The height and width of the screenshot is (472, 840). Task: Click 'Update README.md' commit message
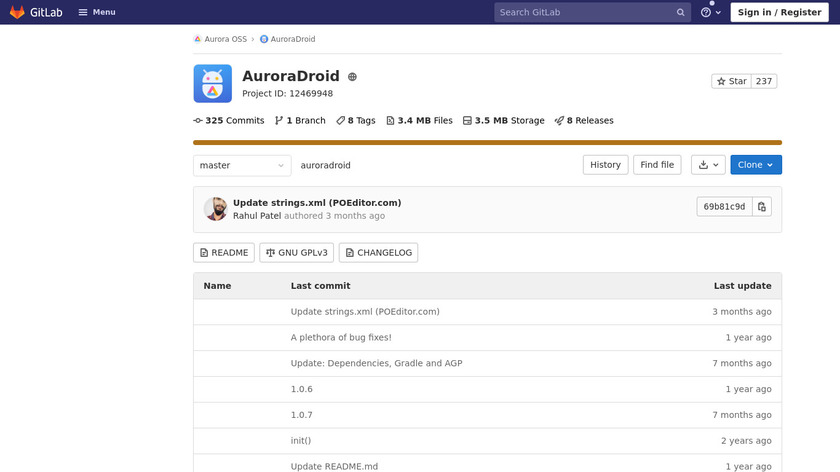pyautogui.click(x=334, y=466)
